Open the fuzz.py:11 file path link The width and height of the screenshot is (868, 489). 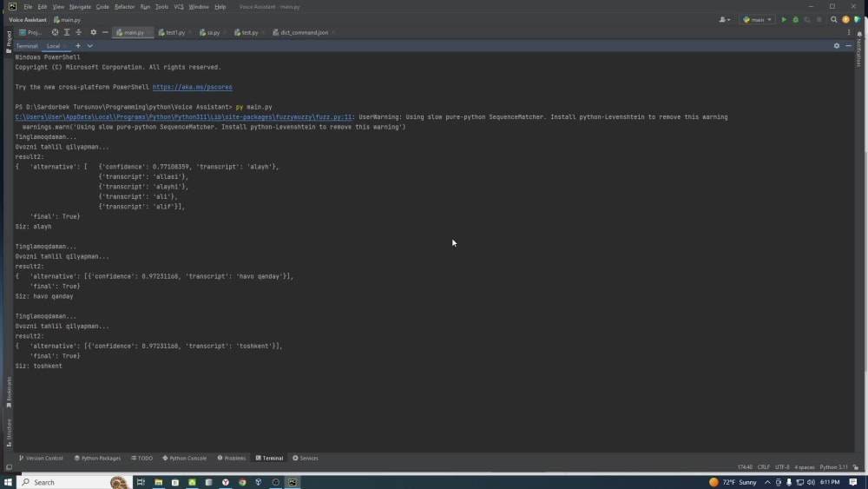[183, 117]
